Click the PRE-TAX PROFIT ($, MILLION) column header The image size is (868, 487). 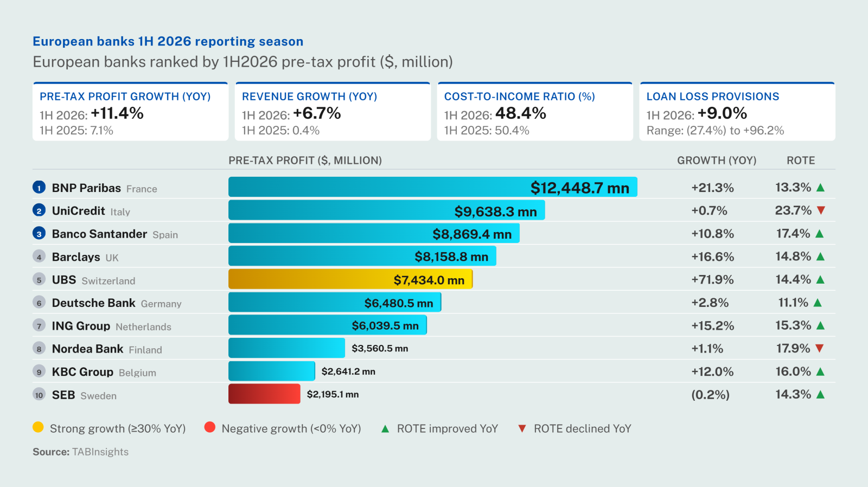click(x=305, y=161)
